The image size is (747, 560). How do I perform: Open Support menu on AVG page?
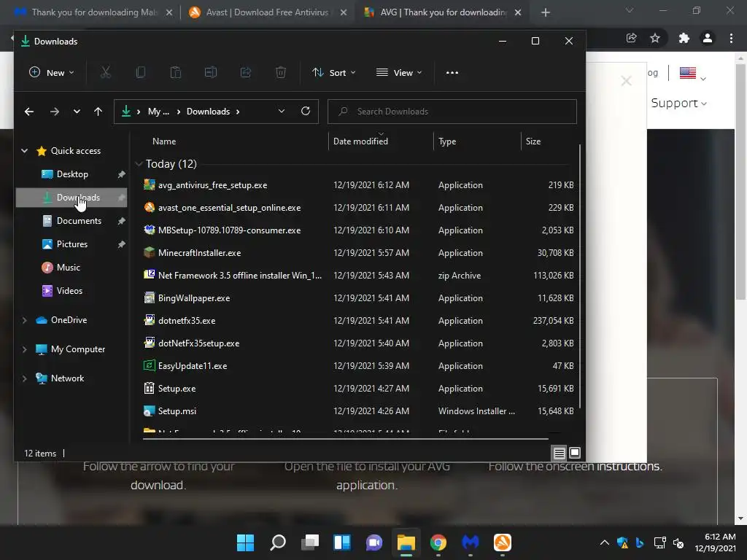[x=678, y=104]
